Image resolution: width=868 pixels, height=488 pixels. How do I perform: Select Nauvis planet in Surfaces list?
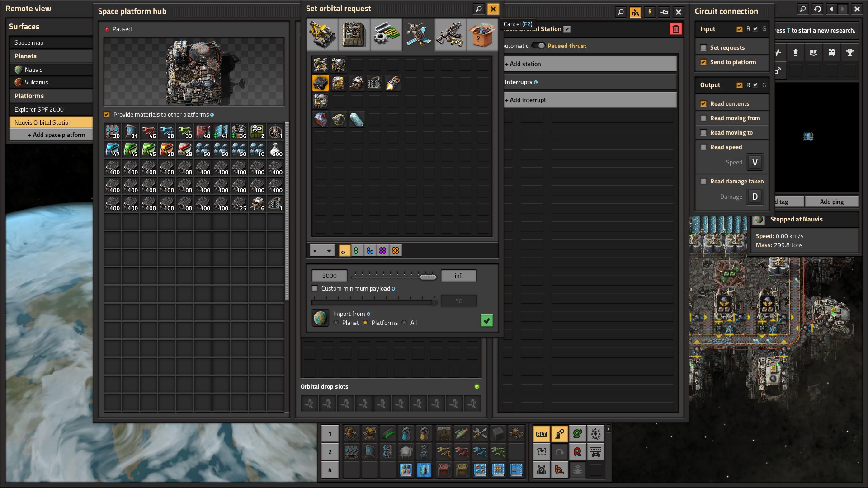51,70
